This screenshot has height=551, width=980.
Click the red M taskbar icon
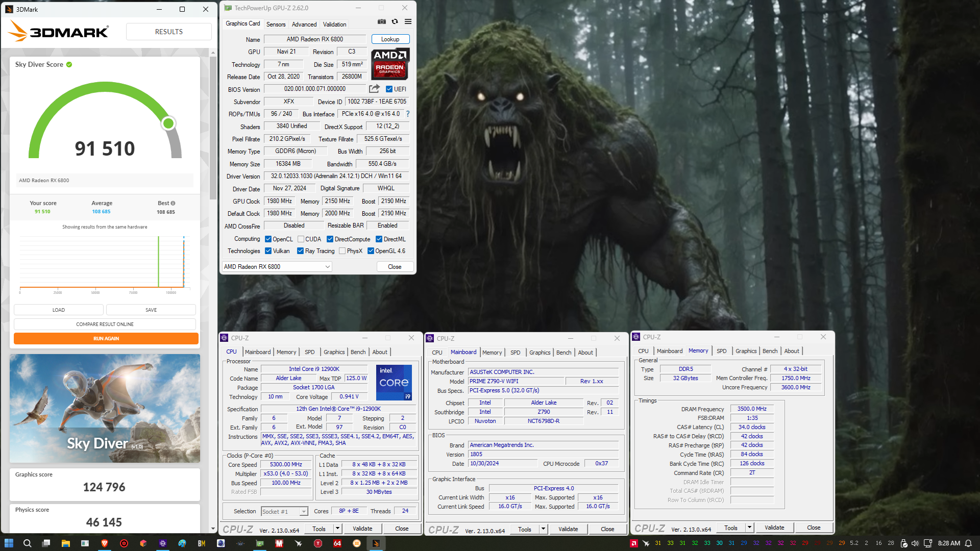point(279,543)
